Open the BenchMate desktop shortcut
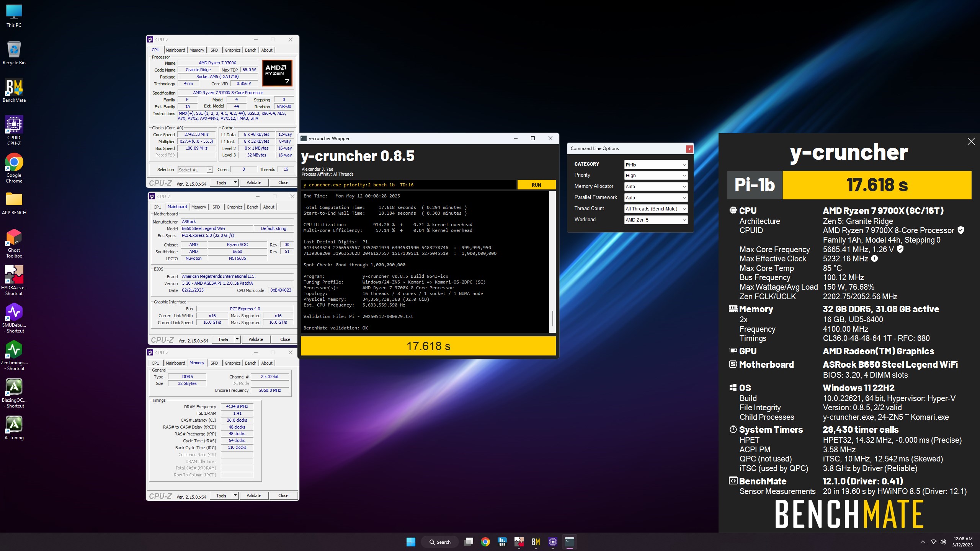 coord(14,90)
